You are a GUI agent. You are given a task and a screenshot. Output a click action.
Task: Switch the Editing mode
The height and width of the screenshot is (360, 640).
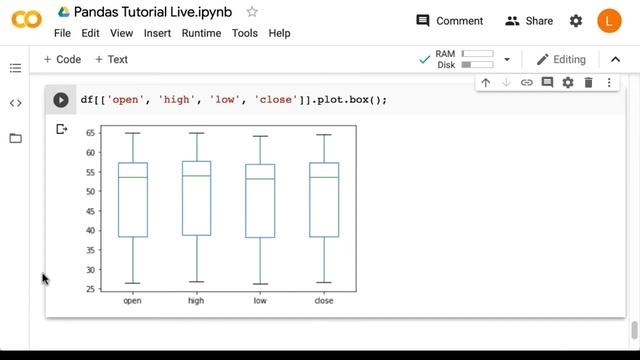pos(561,60)
